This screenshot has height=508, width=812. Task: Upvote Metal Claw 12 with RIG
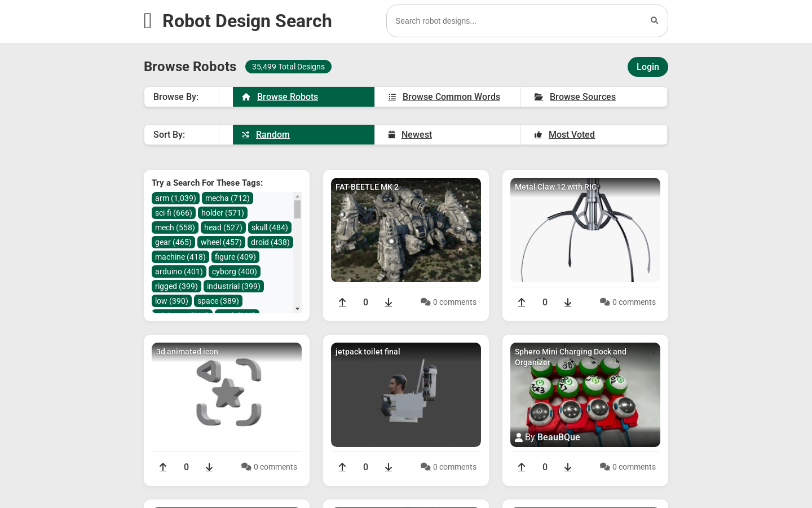click(522, 303)
